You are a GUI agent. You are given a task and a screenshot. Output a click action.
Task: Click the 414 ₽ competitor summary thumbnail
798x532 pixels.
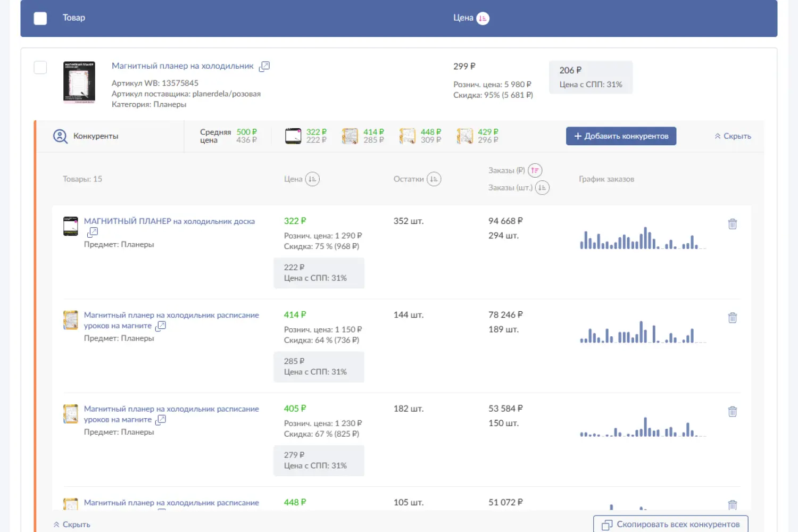point(350,136)
